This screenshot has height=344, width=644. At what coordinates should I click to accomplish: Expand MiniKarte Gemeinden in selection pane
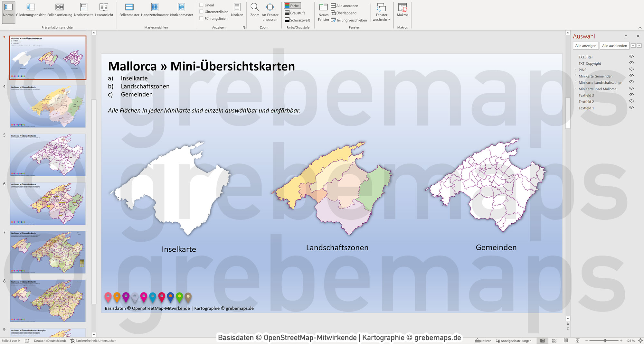pyautogui.click(x=575, y=76)
